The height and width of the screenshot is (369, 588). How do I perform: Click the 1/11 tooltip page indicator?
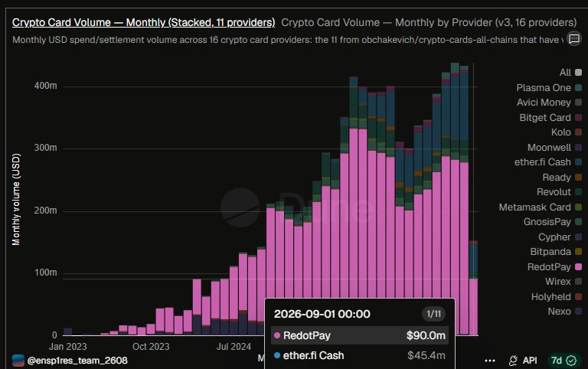point(434,314)
